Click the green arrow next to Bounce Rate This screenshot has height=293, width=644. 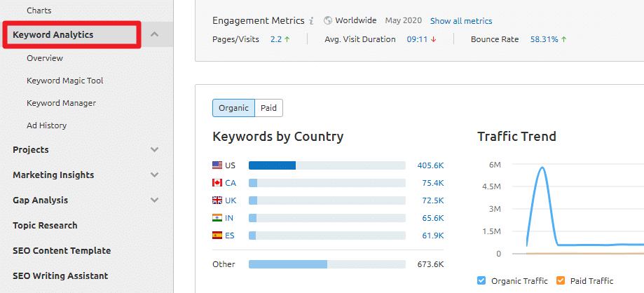pyautogui.click(x=564, y=39)
